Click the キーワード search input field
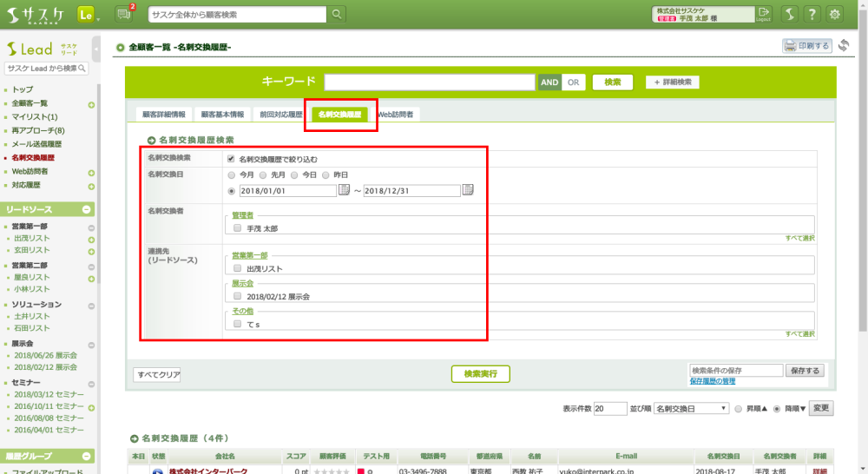This screenshot has width=868, height=474. (x=429, y=82)
